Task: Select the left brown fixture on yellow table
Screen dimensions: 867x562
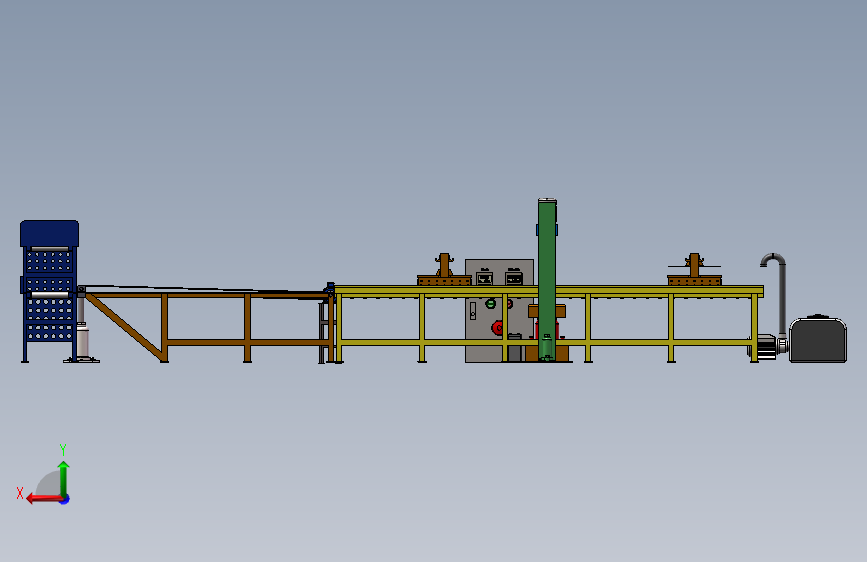Action: [x=444, y=271]
